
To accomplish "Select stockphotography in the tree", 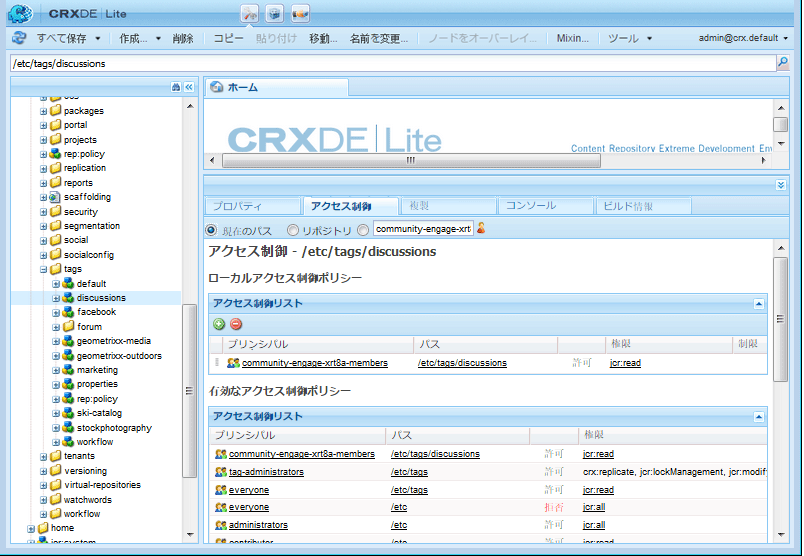I will pyautogui.click(x=114, y=428).
